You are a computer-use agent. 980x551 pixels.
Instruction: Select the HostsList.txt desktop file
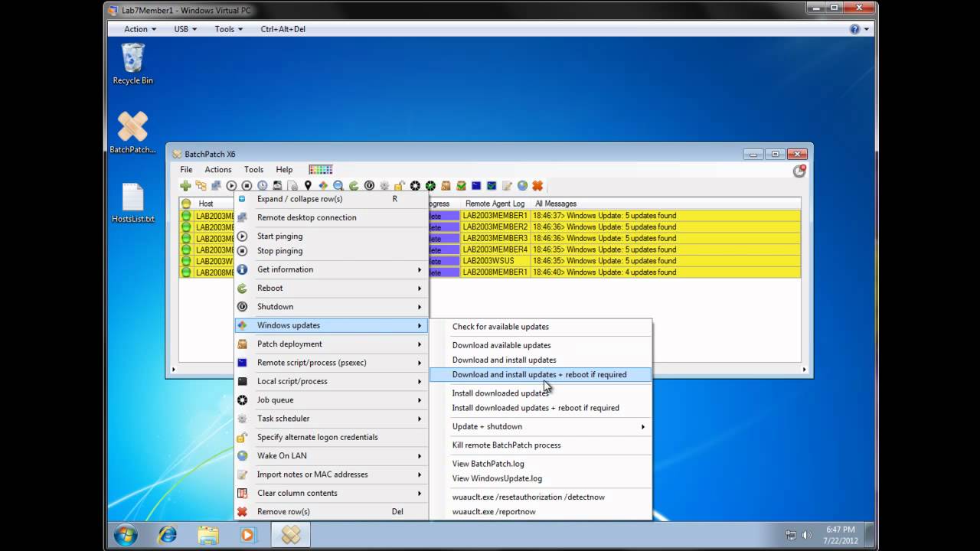pyautogui.click(x=132, y=203)
